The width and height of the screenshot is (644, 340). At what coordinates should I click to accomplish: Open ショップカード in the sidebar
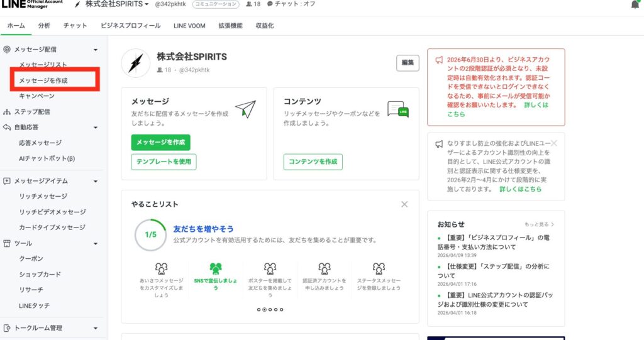click(40, 274)
